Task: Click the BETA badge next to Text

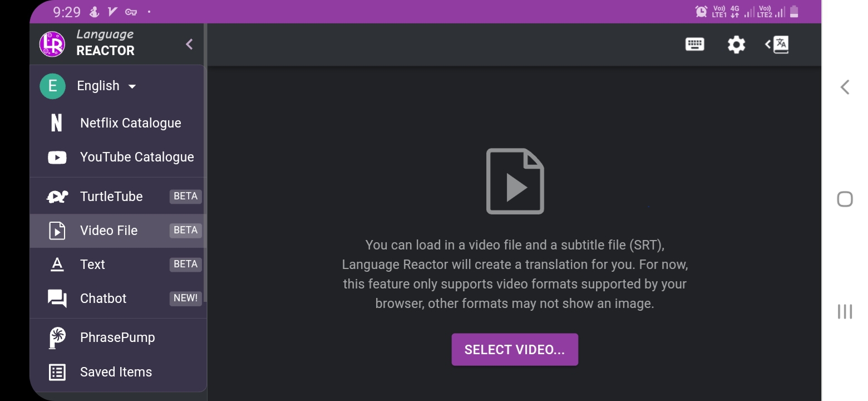Action: point(186,264)
